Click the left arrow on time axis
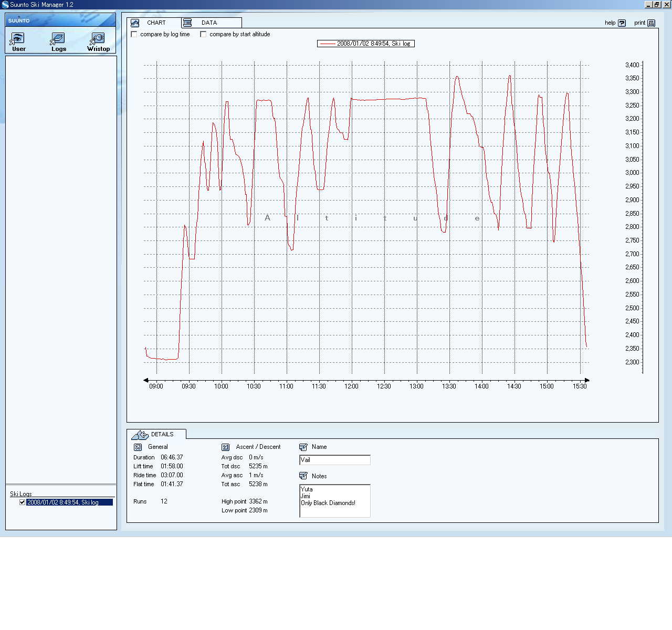The height and width of the screenshot is (630, 672). pyautogui.click(x=146, y=380)
